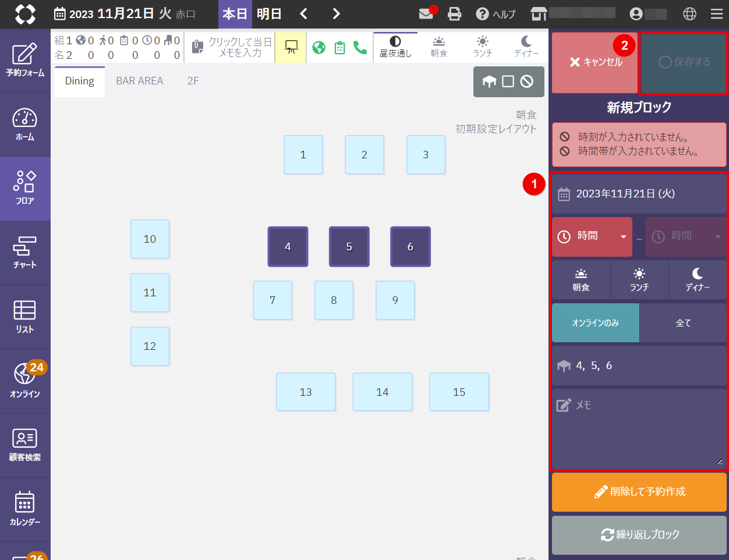Switch to 2F floor tab
729x560 pixels.
[193, 81]
